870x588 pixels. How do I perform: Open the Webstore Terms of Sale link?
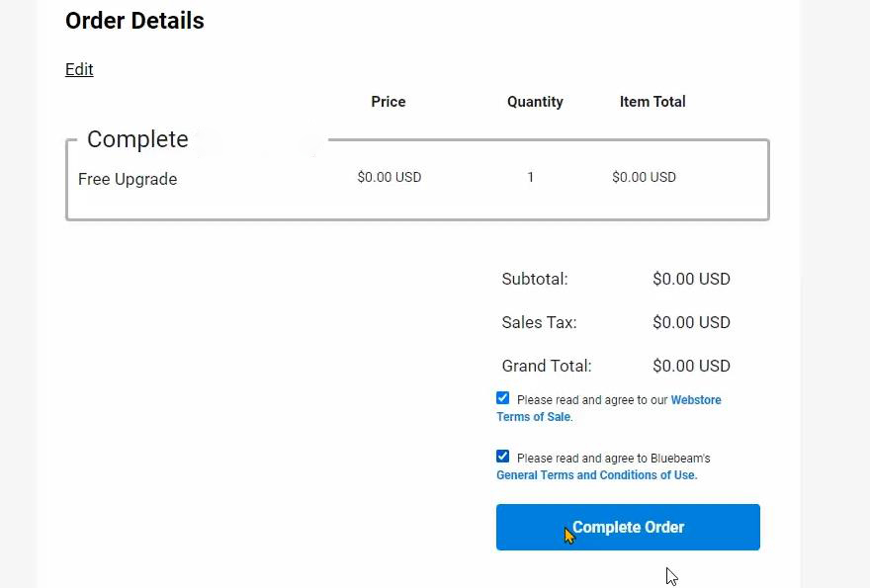click(x=695, y=399)
